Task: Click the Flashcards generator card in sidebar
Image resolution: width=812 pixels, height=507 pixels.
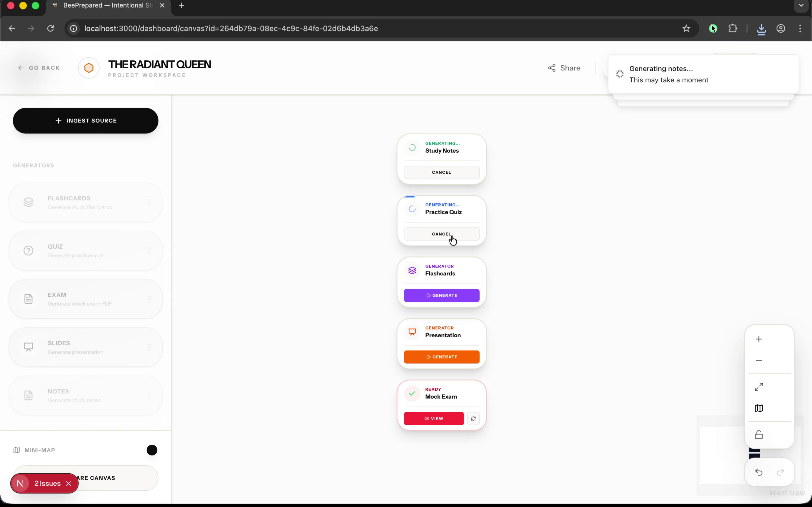Action: (x=85, y=203)
